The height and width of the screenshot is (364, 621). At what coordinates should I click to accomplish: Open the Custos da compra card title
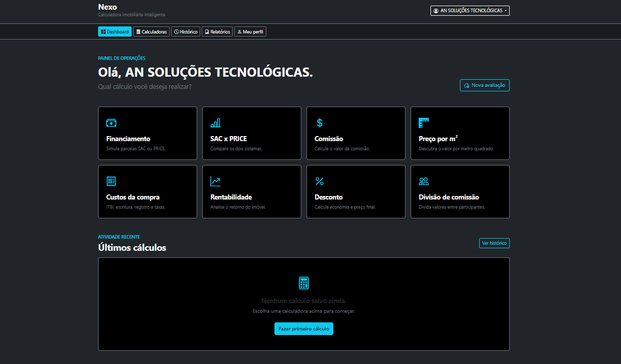[x=133, y=197]
